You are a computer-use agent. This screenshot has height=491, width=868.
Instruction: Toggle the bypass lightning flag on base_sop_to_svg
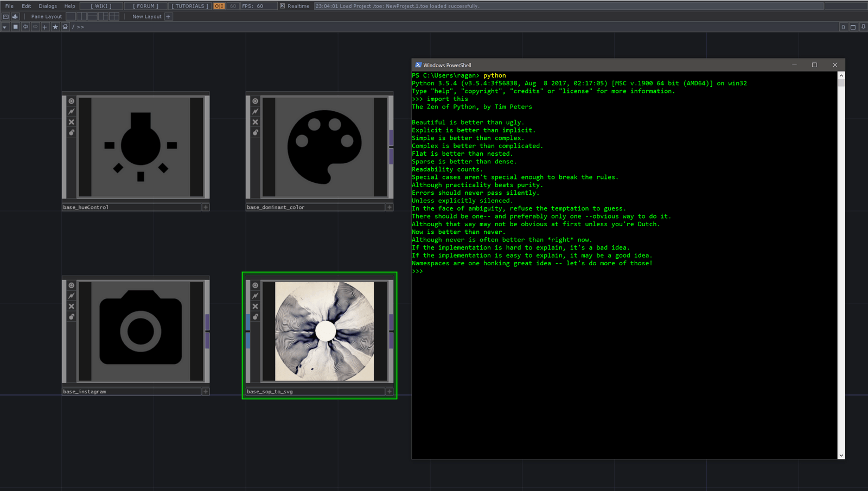click(255, 295)
